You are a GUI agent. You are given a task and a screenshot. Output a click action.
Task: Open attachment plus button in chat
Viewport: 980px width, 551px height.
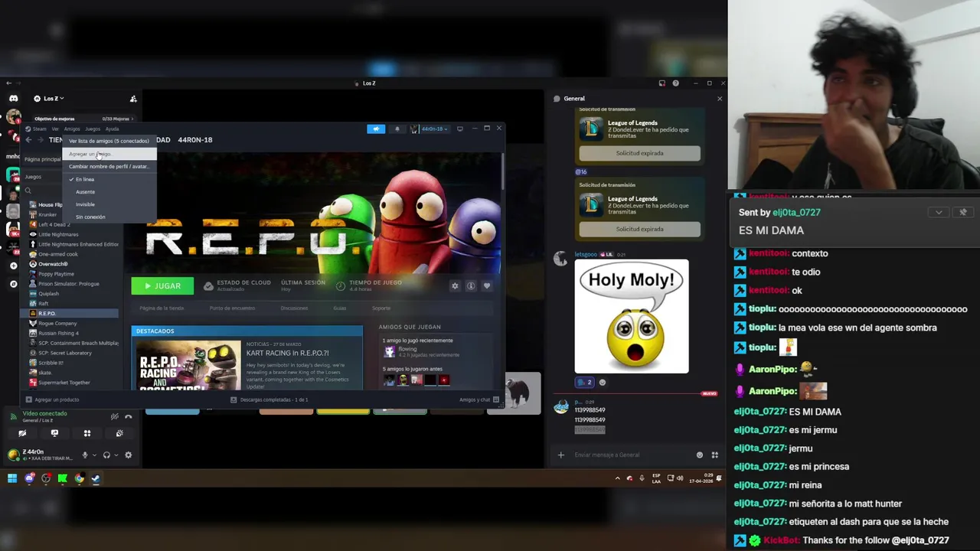[x=560, y=455]
